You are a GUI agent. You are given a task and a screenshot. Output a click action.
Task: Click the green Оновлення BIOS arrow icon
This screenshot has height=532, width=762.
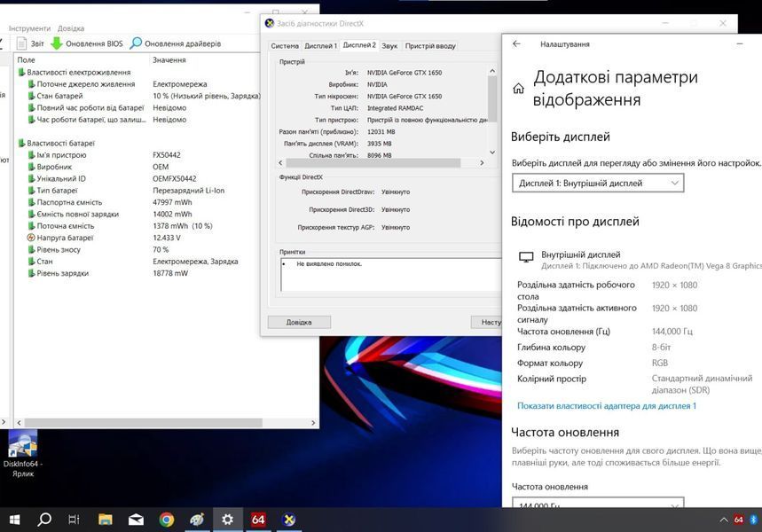(x=57, y=43)
